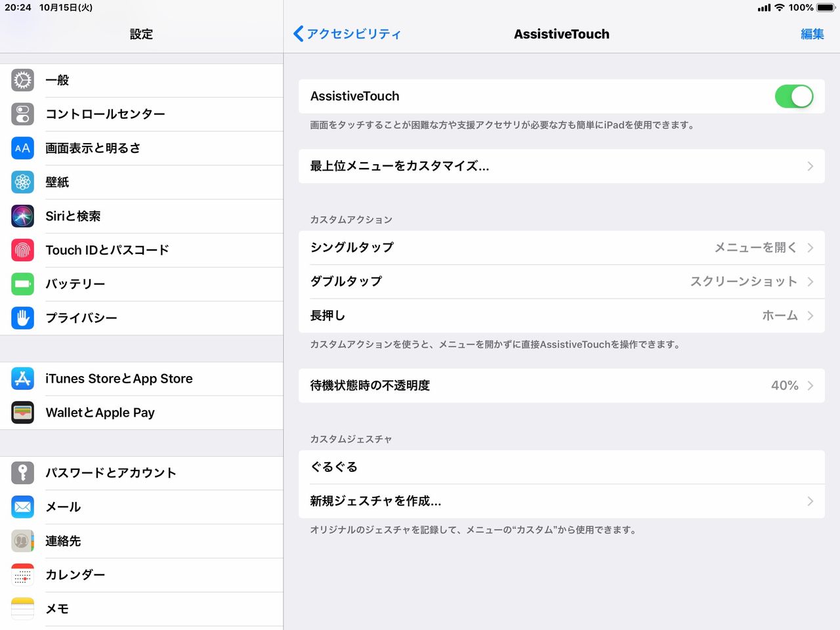Open the Touch ID fingerprint icon

(x=22, y=250)
